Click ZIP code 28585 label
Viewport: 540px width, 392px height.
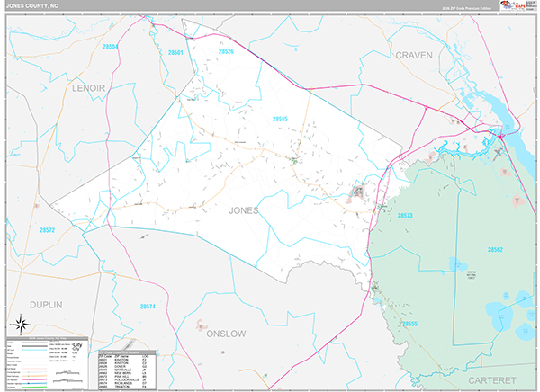click(x=281, y=119)
